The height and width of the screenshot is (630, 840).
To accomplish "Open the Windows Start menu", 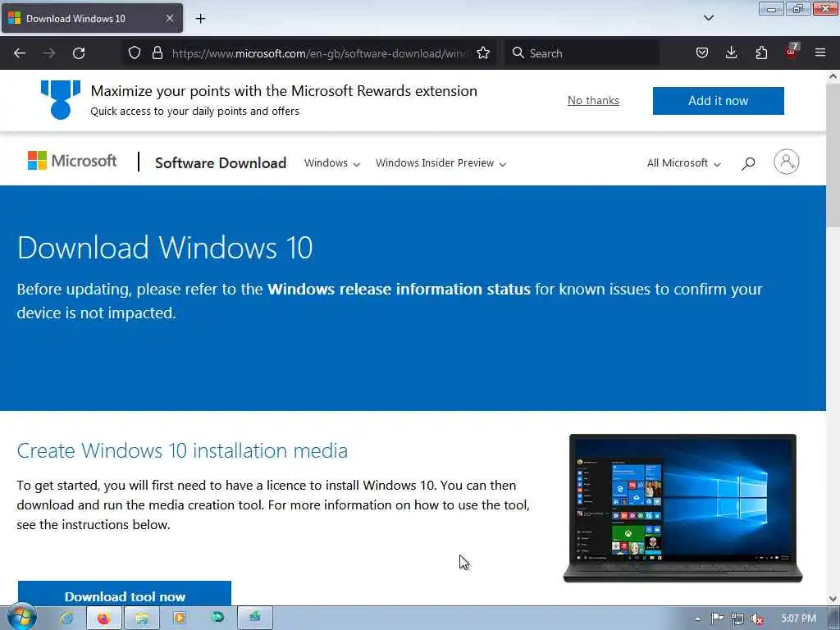I will (22, 618).
